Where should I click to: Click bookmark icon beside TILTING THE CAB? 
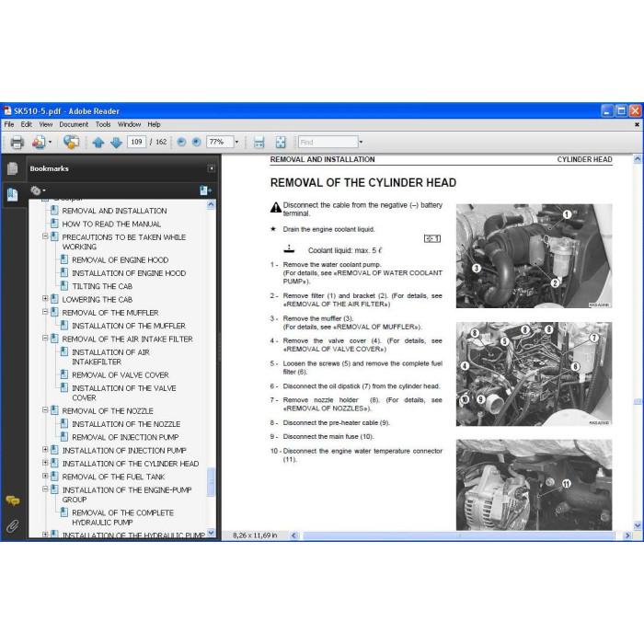tap(64, 286)
